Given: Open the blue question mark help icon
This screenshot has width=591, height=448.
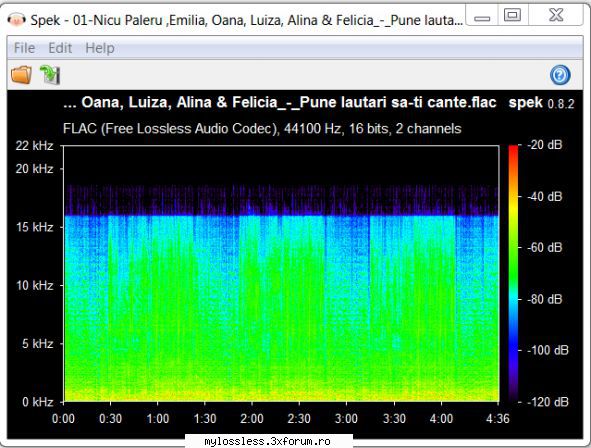Looking at the screenshot, I should coord(560,75).
